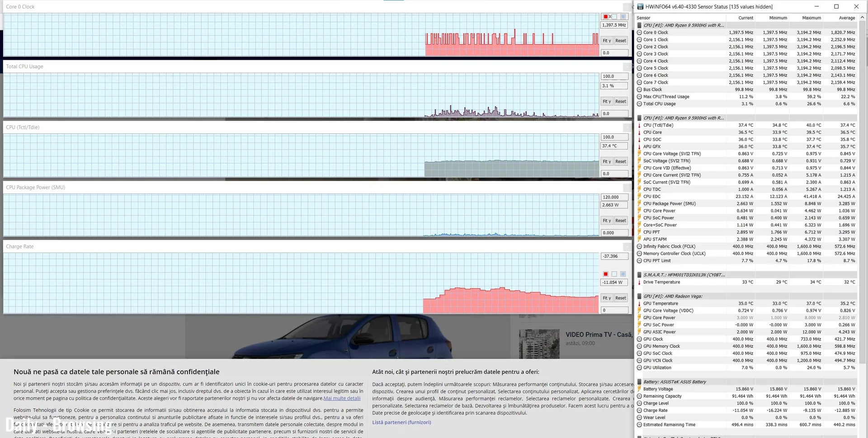Click the icon next to GPU Utilization
Screen dimensions: 868x438
(x=639, y=368)
